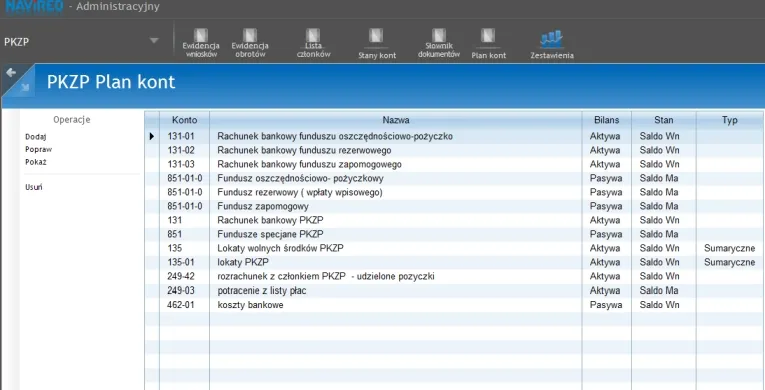The height and width of the screenshot is (390, 765).
Task: Sort by Nazwa column header
Action: pos(396,120)
